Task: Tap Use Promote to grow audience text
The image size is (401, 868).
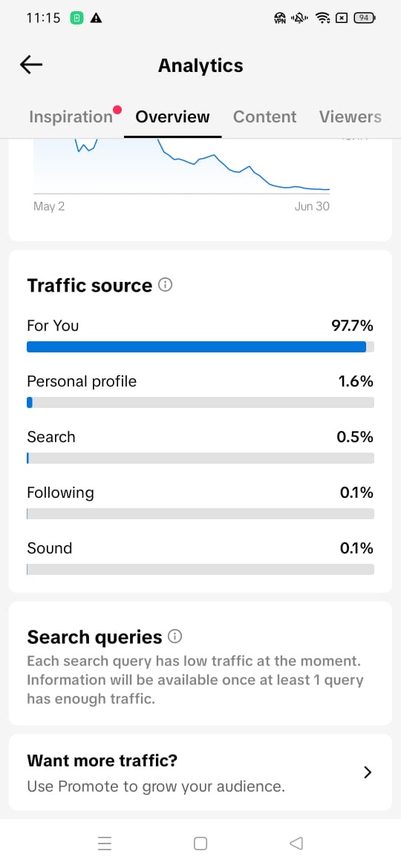Action: click(x=156, y=786)
